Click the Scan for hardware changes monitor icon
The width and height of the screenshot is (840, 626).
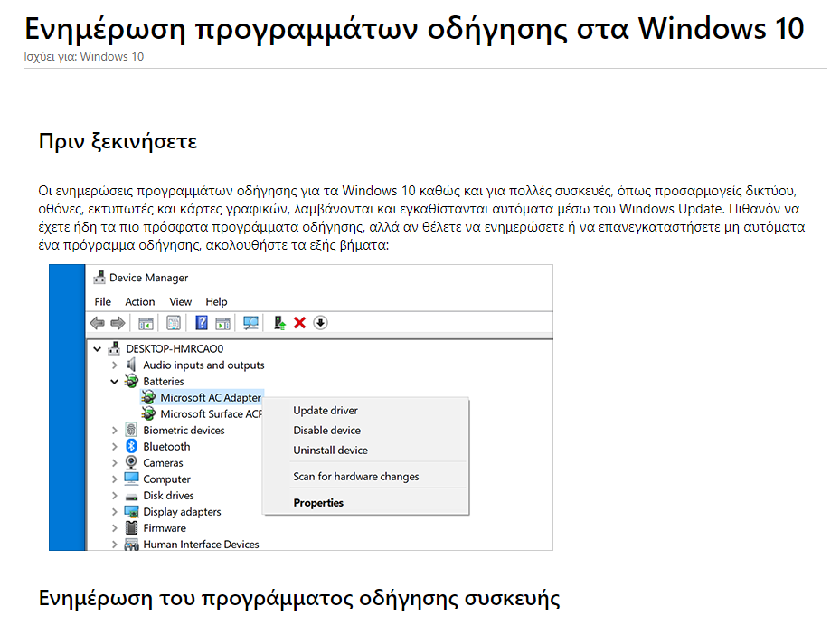click(x=250, y=323)
